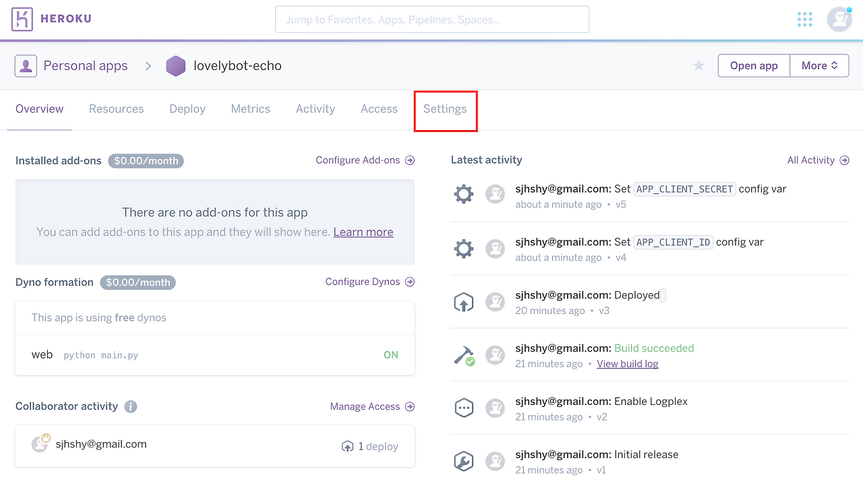Switch to the Overview tab
The height and width of the screenshot is (504, 863).
[x=40, y=109]
